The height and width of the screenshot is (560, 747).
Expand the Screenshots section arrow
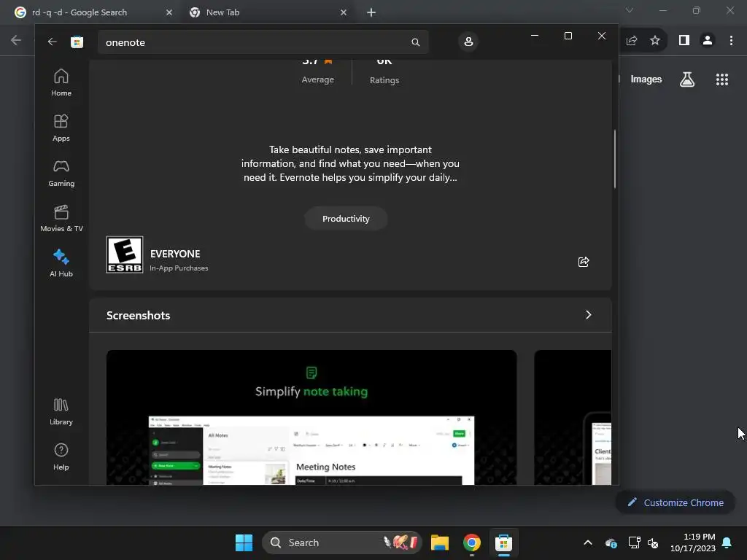(x=589, y=315)
